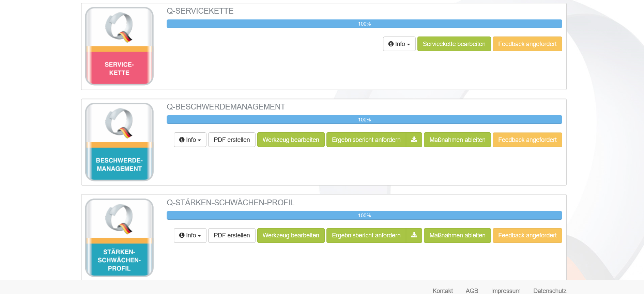Click PDF erstellen in Stärken-Schwächen-Profil row
The image size is (644, 294).
[x=232, y=235]
